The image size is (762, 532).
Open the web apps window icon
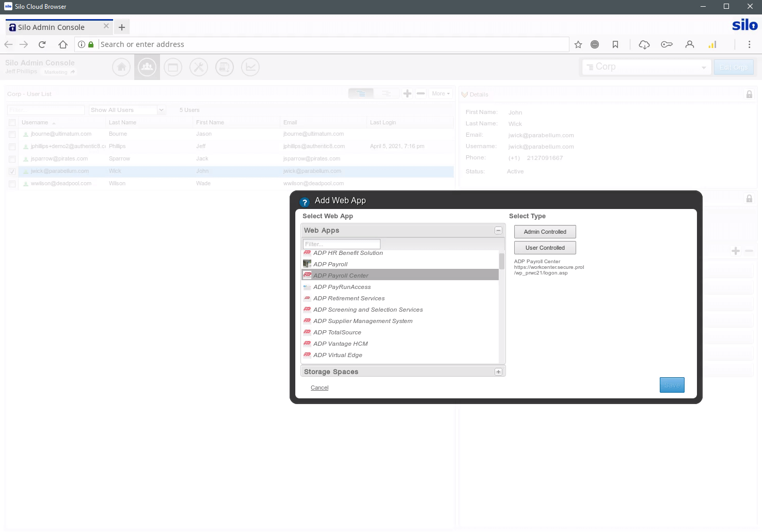(x=173, y=67)
